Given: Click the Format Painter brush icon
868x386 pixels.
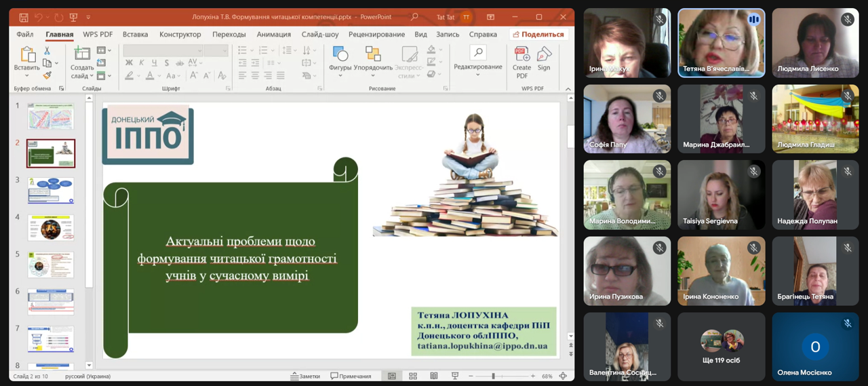Looking at the screenshot, I should click(x=47, y=75).
